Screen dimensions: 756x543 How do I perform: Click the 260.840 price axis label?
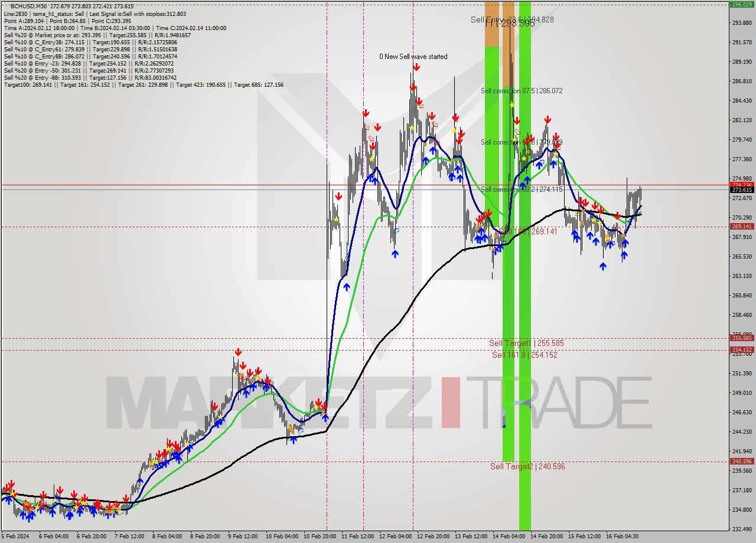(x=742, y=295)
